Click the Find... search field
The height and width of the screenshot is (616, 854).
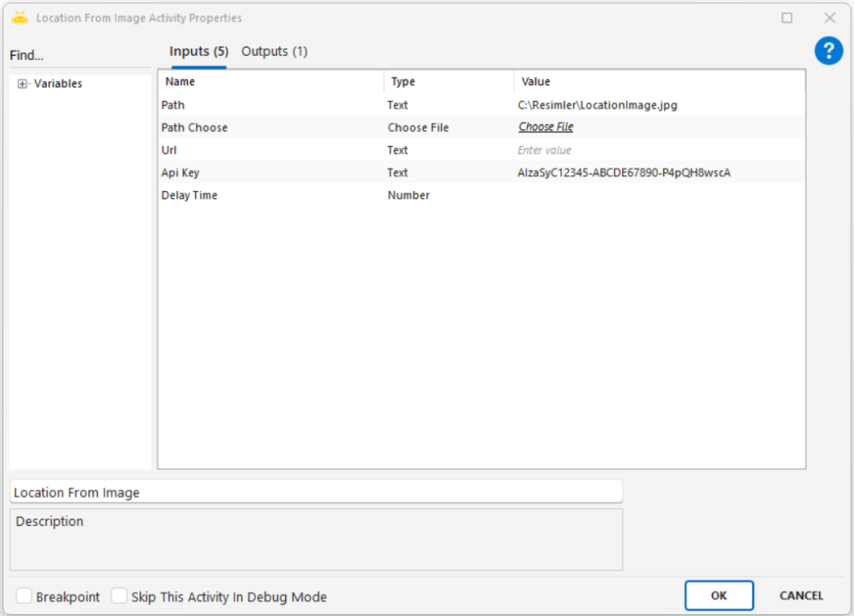coord(79,56)
